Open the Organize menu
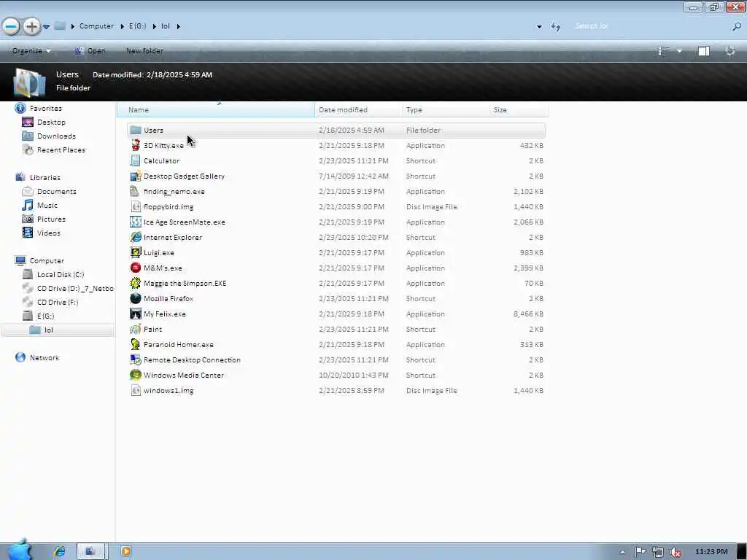 coord(31,50)
